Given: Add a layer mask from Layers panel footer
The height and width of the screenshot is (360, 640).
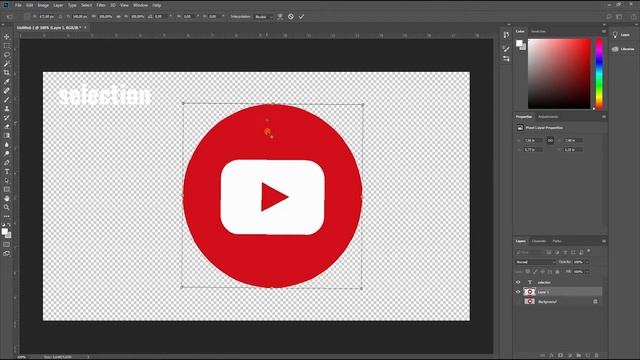Looking at the screenshot, I should pos(560,356).
